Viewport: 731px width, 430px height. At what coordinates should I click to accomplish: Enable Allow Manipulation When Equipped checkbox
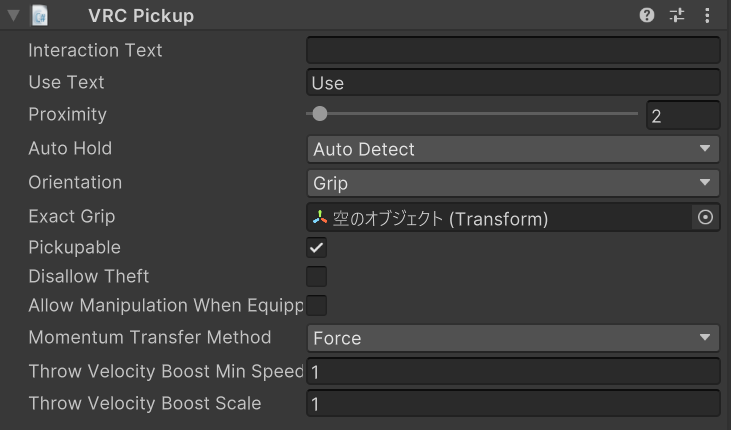316,305
